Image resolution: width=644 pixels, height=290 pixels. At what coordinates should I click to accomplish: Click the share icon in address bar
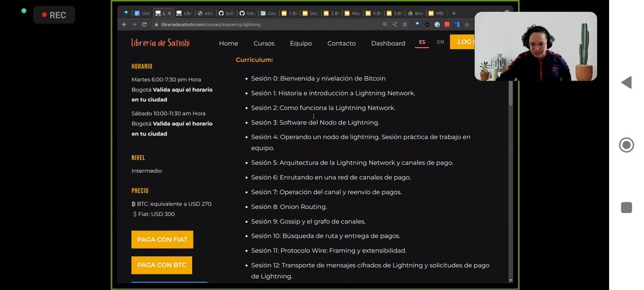395,24
